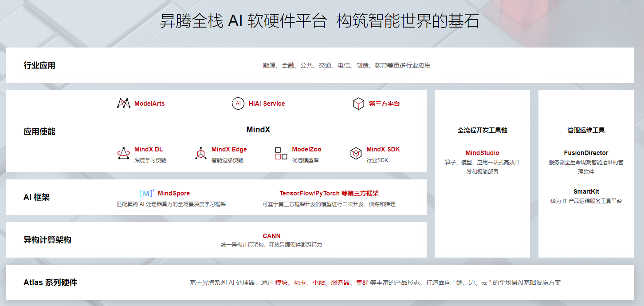The image size is (644, 306).
Task: Open the ModelArts link
Action: (149, 103)
